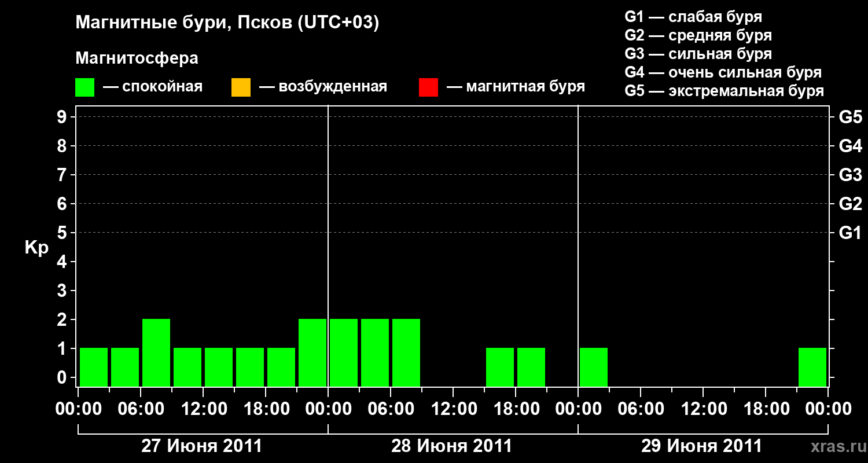Click 'G1 — слабая буря' legend line
The height and width of the screenshot is (463, 868).
point(693,16)
